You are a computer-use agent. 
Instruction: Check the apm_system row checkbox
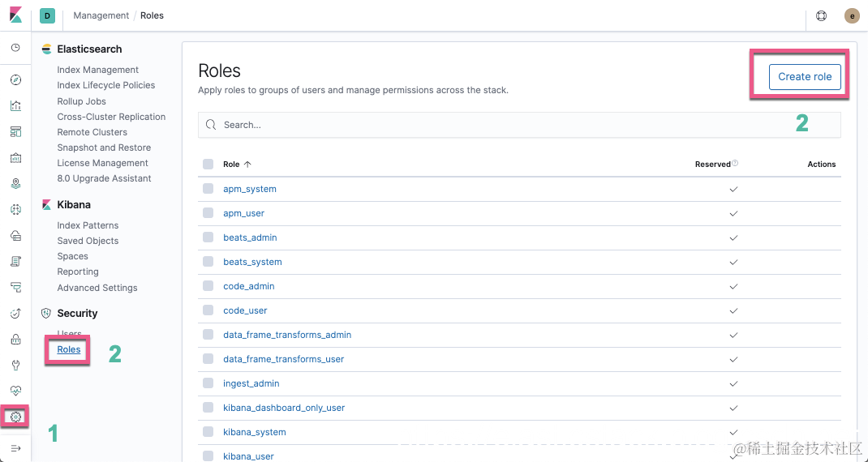click(x=208, y=189)
